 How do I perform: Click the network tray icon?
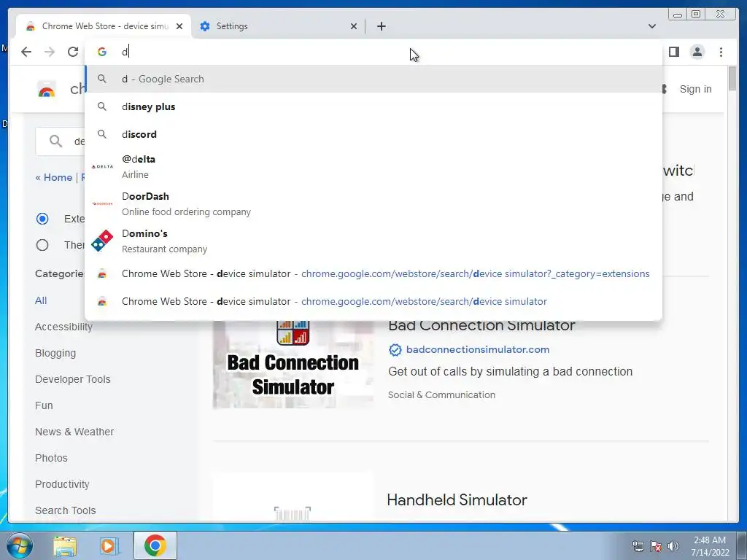[638, 546]
